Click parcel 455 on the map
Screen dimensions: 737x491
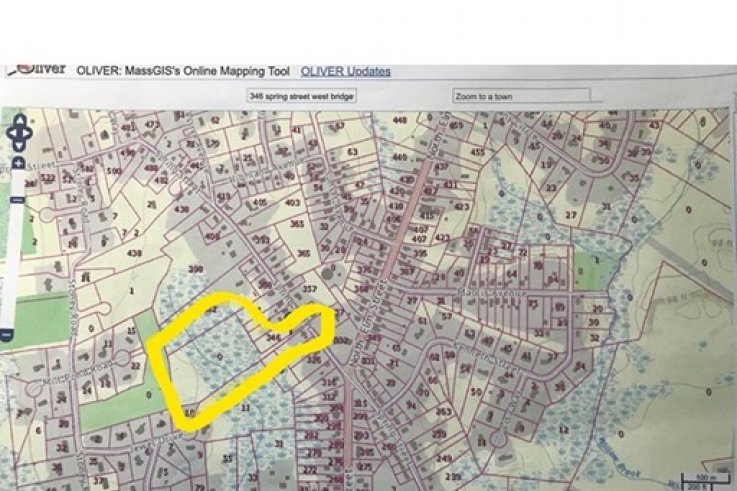(x=478, y=152)
